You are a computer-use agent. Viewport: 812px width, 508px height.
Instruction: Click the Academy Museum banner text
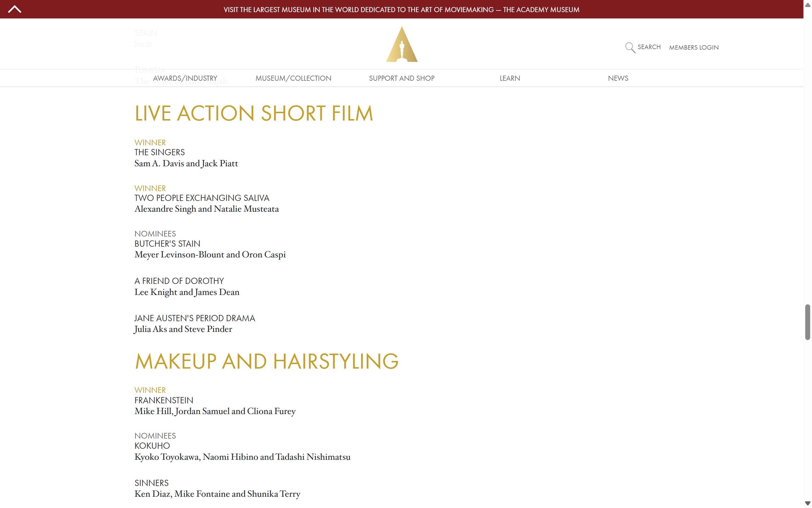(401, 9)
